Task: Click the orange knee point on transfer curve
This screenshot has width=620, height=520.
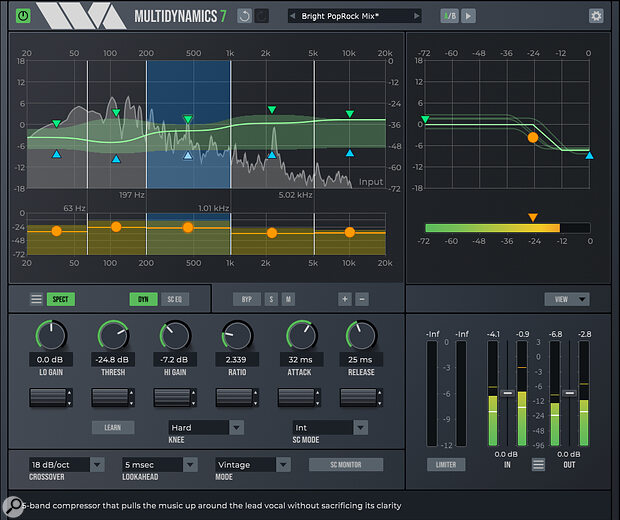Action: [x=533, y=138]
